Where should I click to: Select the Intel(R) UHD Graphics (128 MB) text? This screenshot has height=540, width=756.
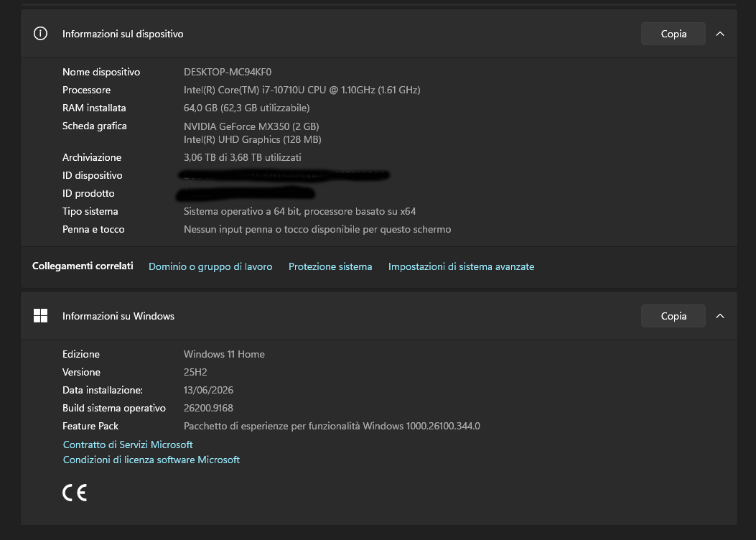pos(252,139)
